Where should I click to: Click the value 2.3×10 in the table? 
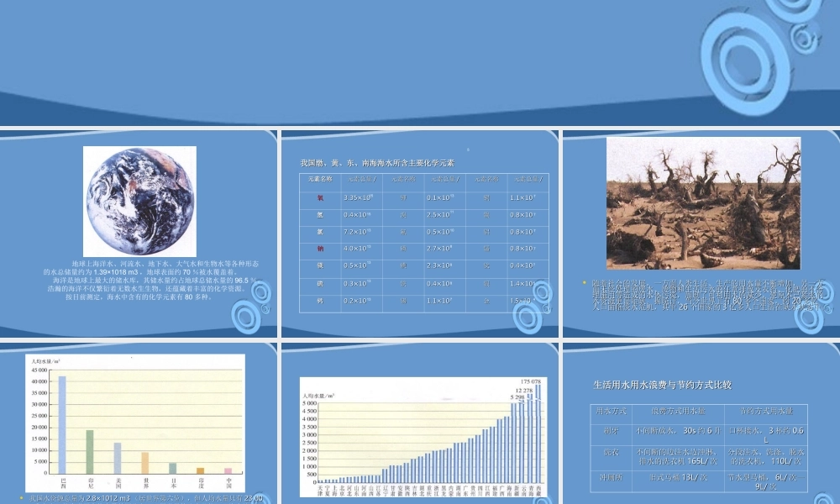[439, 265]
